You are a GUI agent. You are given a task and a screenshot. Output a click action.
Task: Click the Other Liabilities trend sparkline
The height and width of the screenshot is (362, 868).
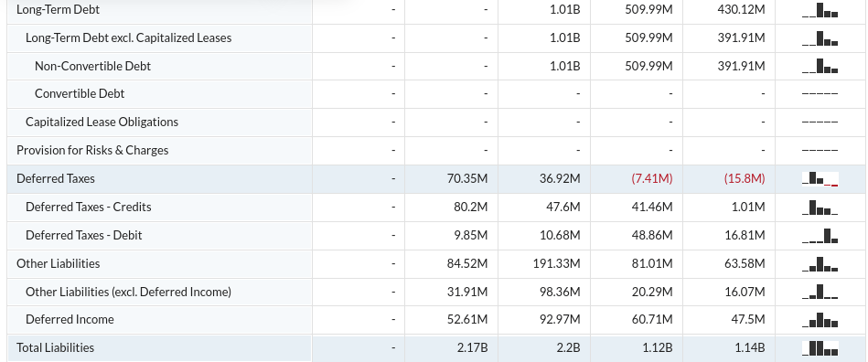pos(820,264)
